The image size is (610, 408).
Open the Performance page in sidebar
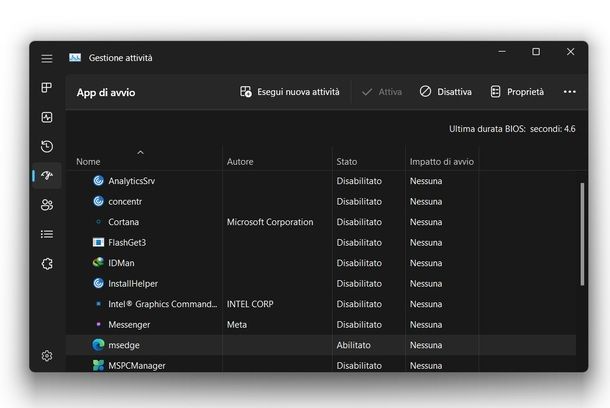(47, 117)
